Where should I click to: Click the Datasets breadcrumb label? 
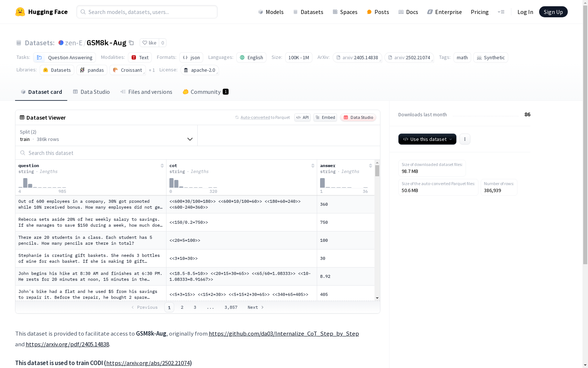tap(39, 43)
